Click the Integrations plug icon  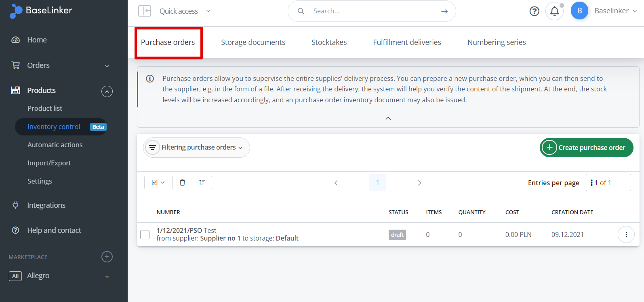[16, 205]
